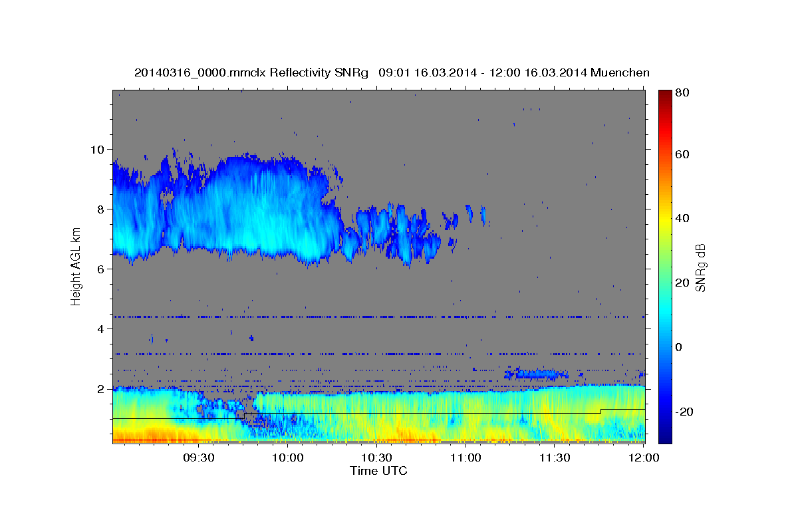Click the dark blue bottom of the colorbar
The width and height of the screenshot is (798, 532).
665,438
